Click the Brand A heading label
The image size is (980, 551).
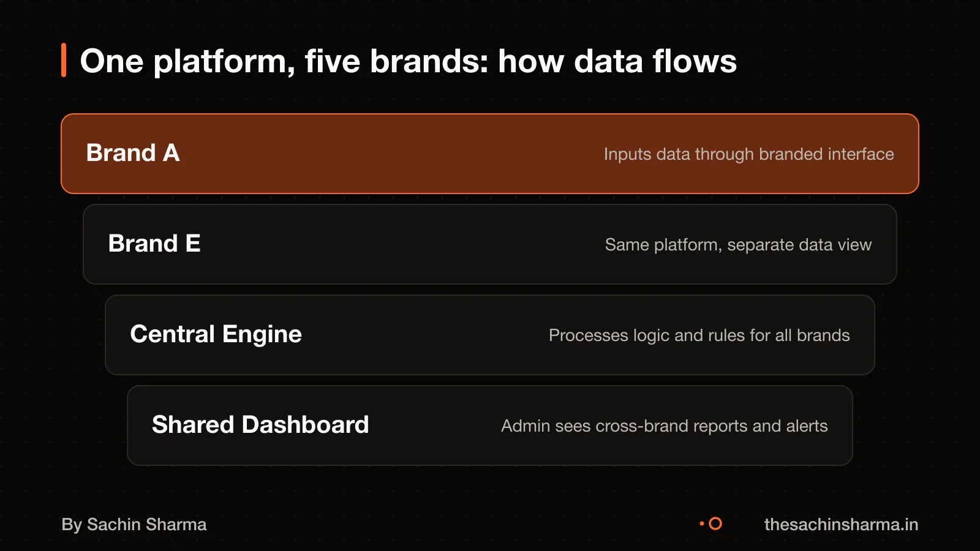point(133,153)
